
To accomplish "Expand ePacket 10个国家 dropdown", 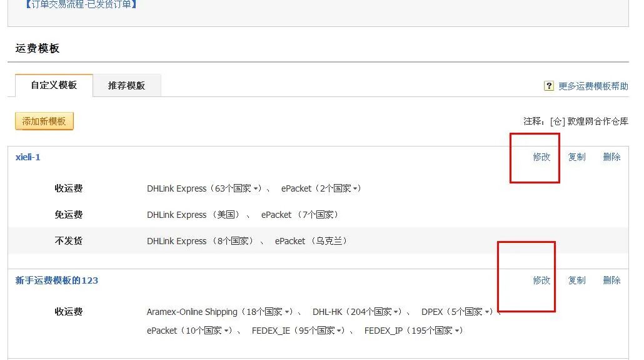I will (226, 331).
